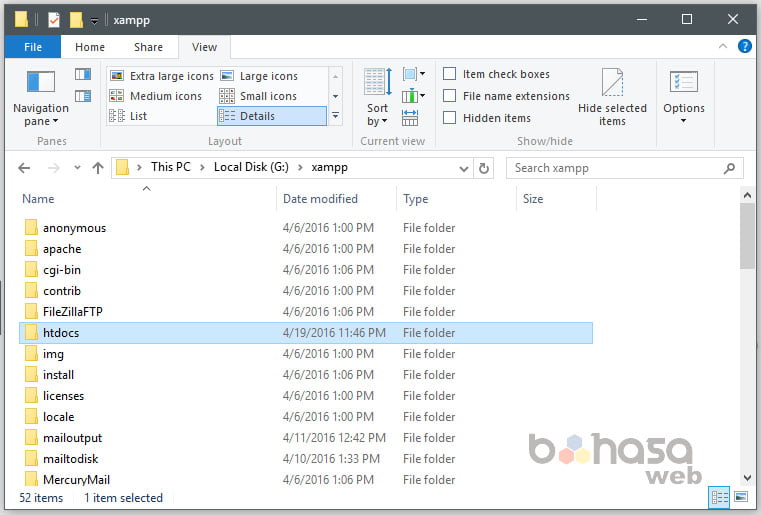Select the View ribbon tab
This screenshot has height=515, width=761.
pyautogui.click(x=204, y=47)
